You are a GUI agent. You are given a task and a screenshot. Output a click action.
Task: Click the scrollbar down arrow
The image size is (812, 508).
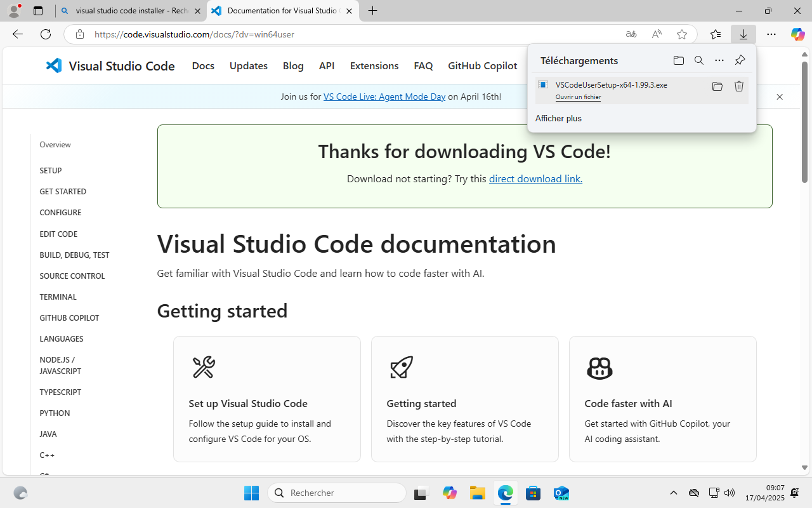tap(805, 468)
